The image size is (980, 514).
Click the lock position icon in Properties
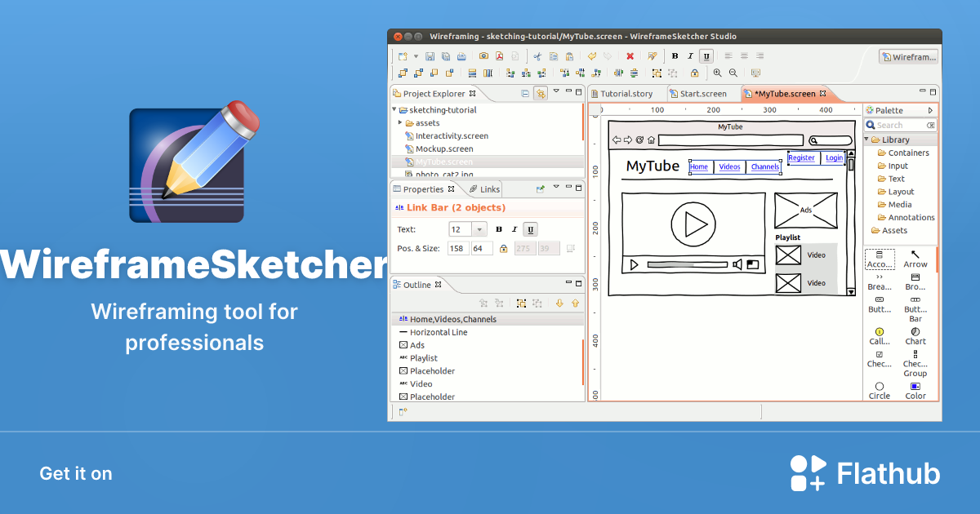tap(504, 250)
